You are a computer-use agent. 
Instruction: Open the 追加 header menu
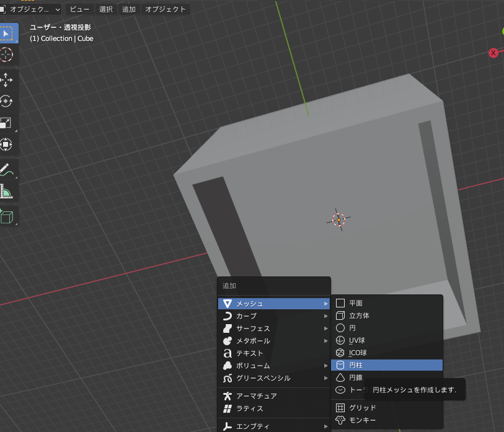coord(128,9)
